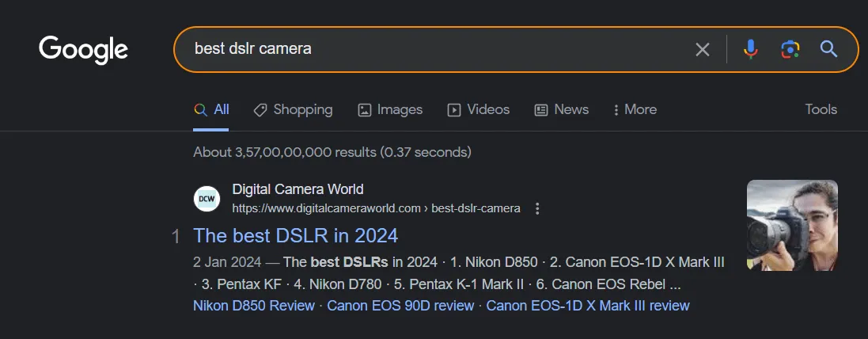Switch to the Images tab
This screenshot has height=339, width=868.
coord(390,109)
